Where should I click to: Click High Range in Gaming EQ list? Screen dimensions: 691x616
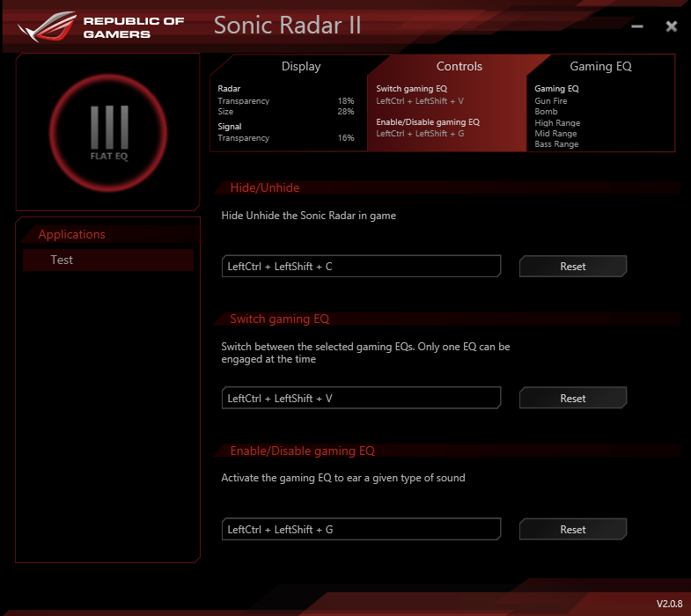[557, 123]
